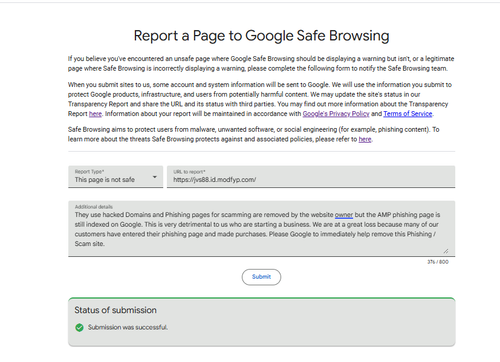Open Google's Privacy Policy link
The image size is (500, 362).
(336, 114)
